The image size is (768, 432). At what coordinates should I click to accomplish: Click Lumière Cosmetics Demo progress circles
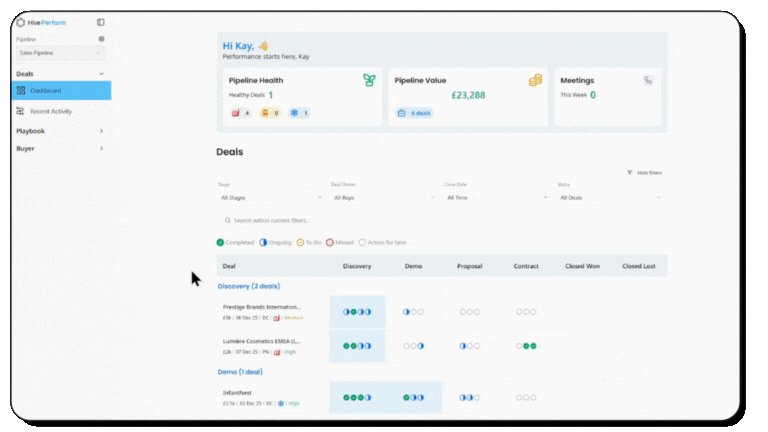(x=413, y=346)
